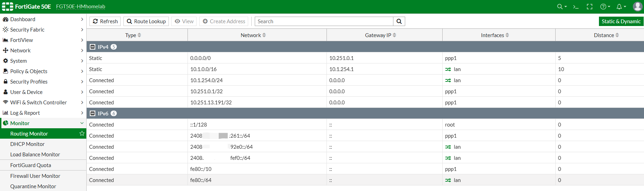The image size is (644, 191).
Task: Favorite Routing Monitor with star icon
Action: point(82,133)
